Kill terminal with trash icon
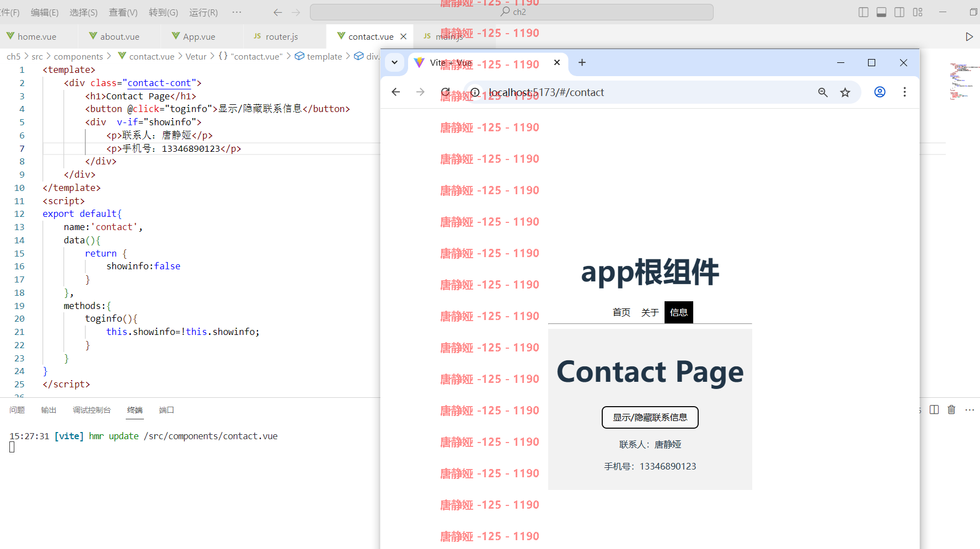The image size is (980, 549). point(951,409)
